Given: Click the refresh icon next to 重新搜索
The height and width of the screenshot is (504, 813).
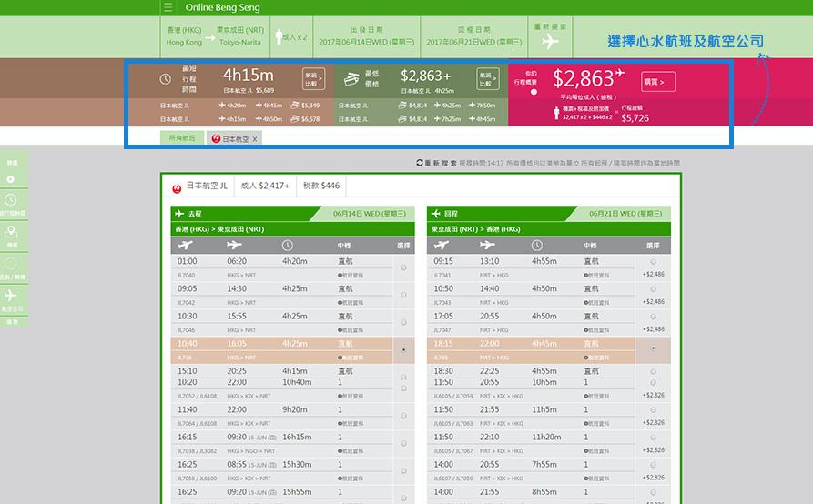Looking at the screenshot, I should pos(420,163).
